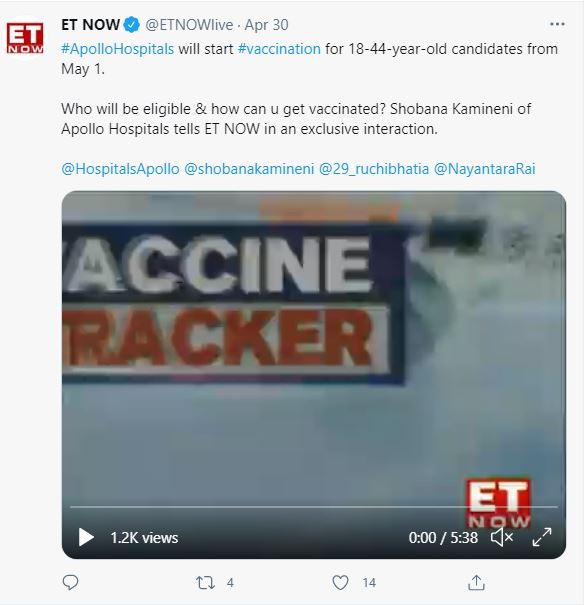Screen dimensions: 585x605
Task: Visit the @HospitalsApollo mention
Action: click(120, 169)
